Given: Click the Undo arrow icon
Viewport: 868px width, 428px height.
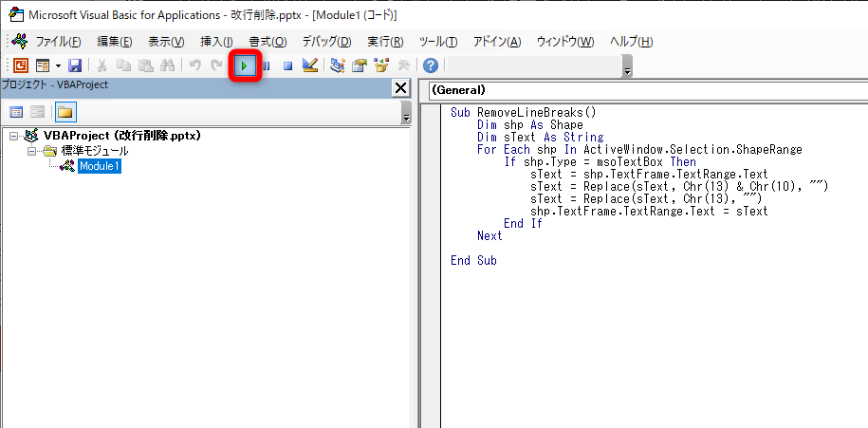Looking at the screenshot, I should tap(194, 65).
